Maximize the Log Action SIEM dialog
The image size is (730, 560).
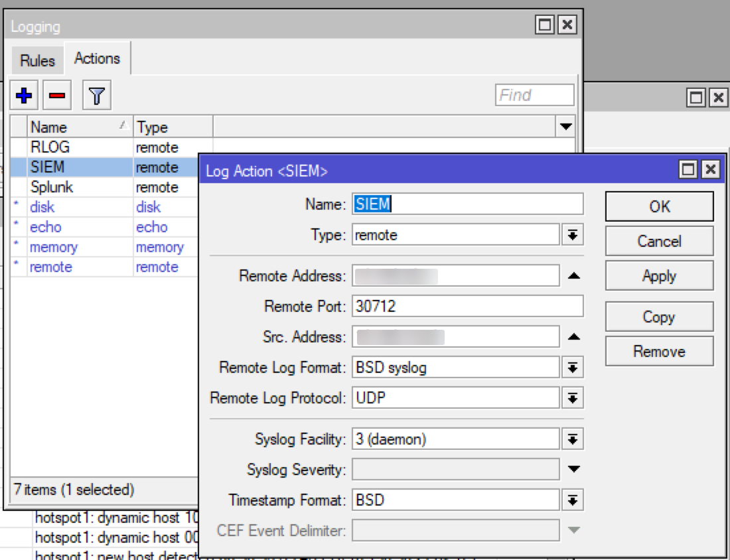pos(688,169)
